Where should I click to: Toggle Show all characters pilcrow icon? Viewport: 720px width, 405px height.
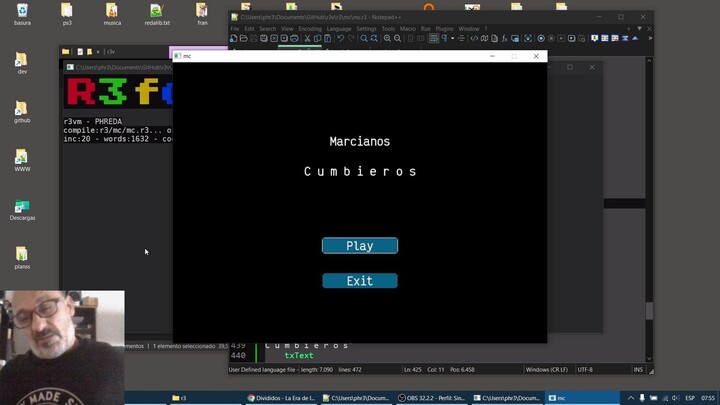(x=444, y=39)
